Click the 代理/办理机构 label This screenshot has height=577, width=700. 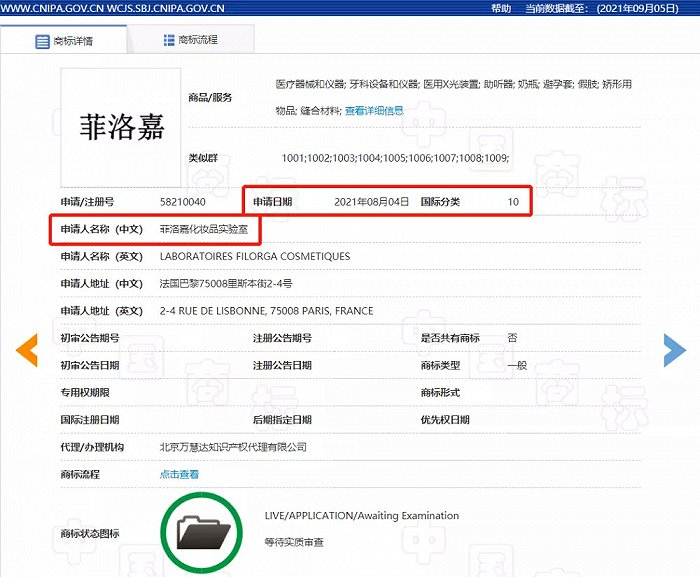92,447
